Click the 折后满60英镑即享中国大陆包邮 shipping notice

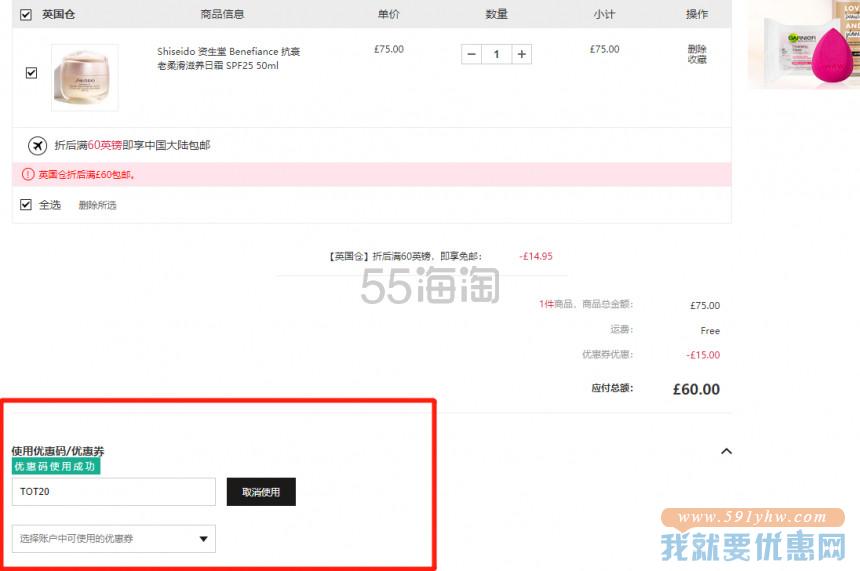click(132, 145)
